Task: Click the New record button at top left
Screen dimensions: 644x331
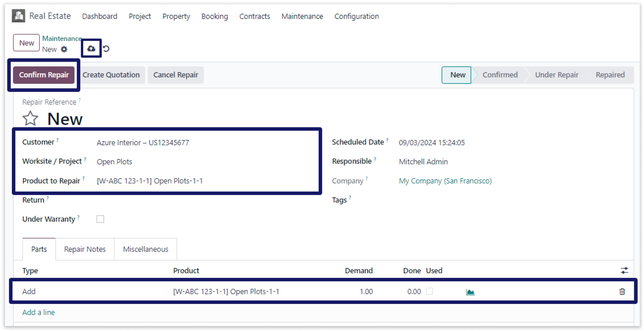Action: [x=26, y=43]
